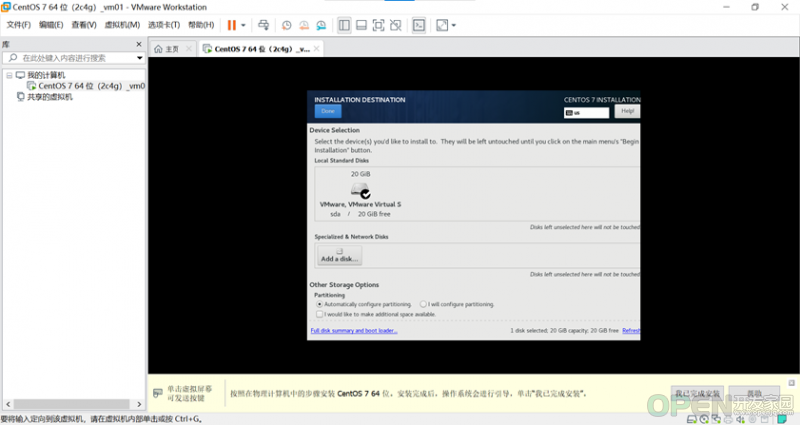Open the stretch display dropdown arrow
The image size is (800, 425).
click(454, 25)
